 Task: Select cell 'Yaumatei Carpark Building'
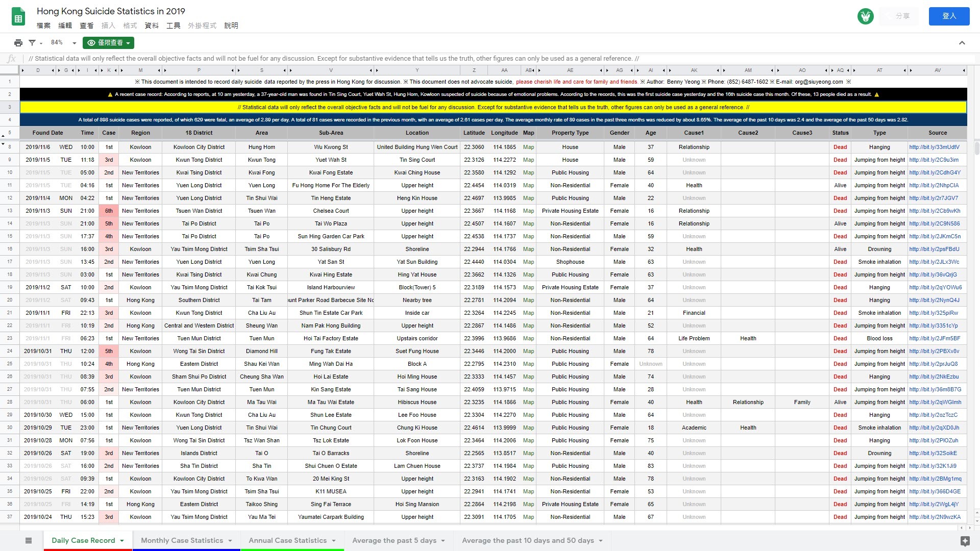(x=331, y=517)
